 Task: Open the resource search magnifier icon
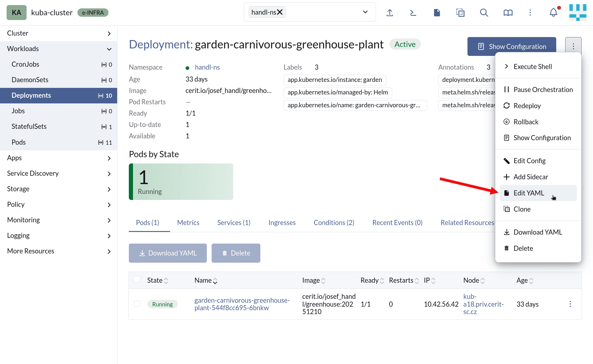coord(484,13)
